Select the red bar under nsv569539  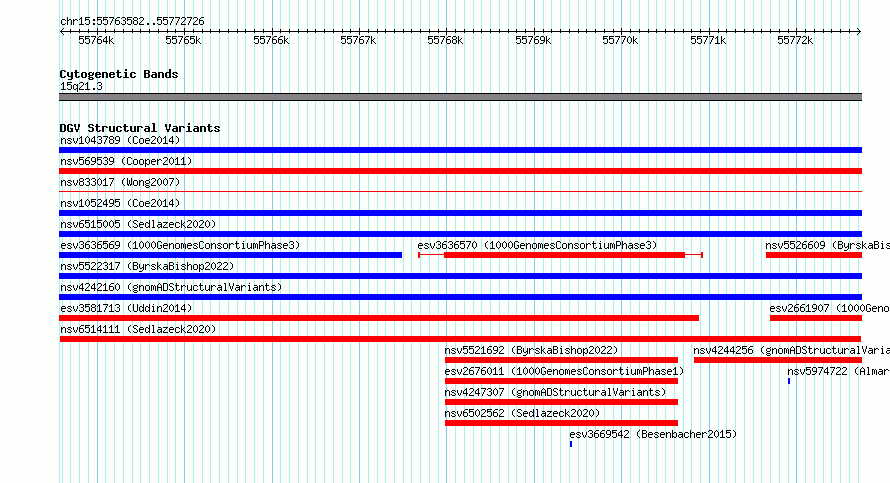click(460, 171)
